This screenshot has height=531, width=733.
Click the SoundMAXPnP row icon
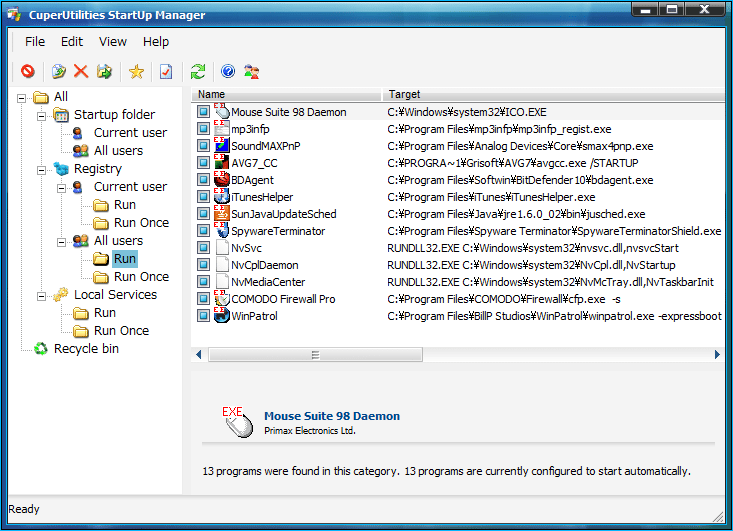[x=222, y=145]
